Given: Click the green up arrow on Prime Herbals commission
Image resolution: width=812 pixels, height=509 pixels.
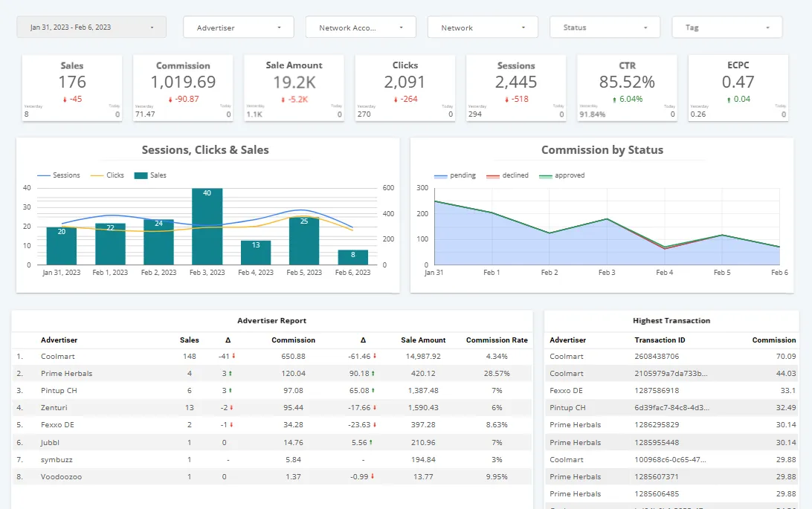Looking at the screenshot, I should 373,374.
